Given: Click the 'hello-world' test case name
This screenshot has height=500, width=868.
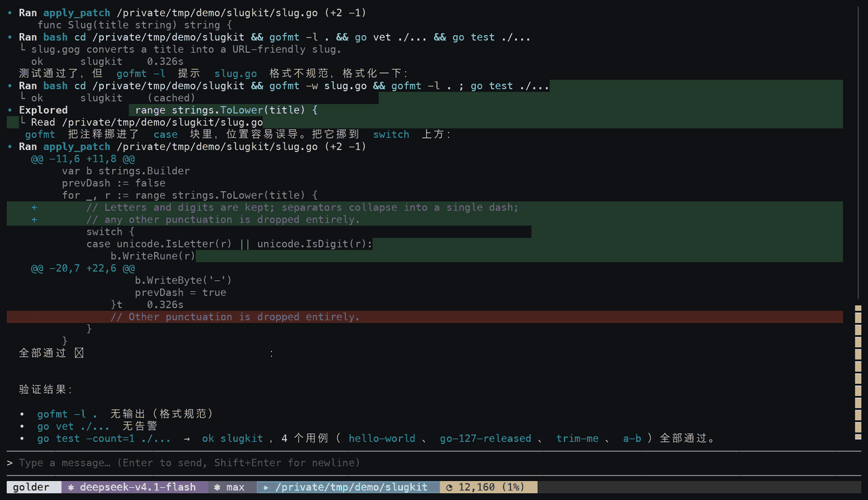Looking at the screenshot, I should pyautogui.click(x=382, y=439).
